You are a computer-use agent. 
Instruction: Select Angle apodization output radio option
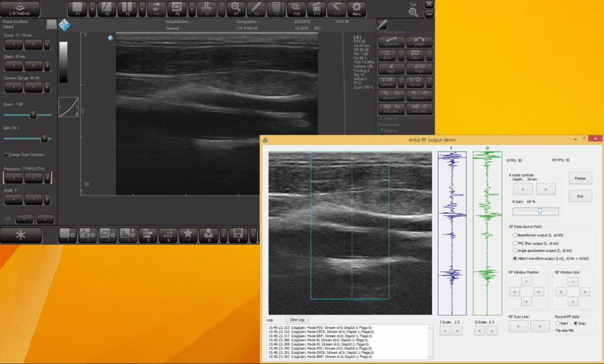pyautogui.click(x=515, y=250)
